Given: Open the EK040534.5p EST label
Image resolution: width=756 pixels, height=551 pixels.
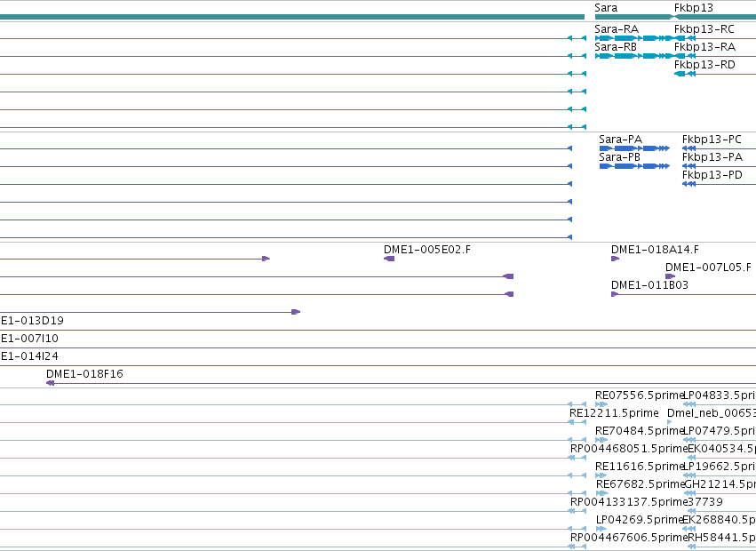Looking at the screenshot, I should coord(721,449).
